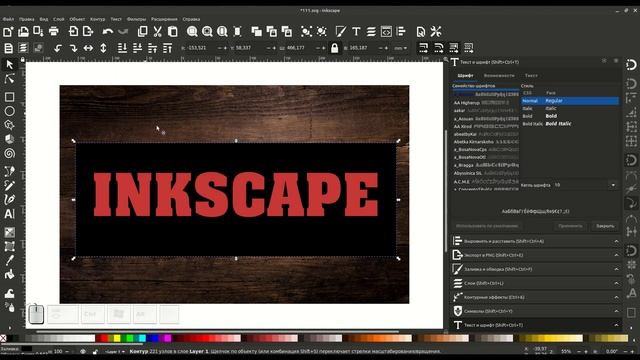Pick the Ellipse tool
This screenshot has height=360, width=640.
point(9,111)
